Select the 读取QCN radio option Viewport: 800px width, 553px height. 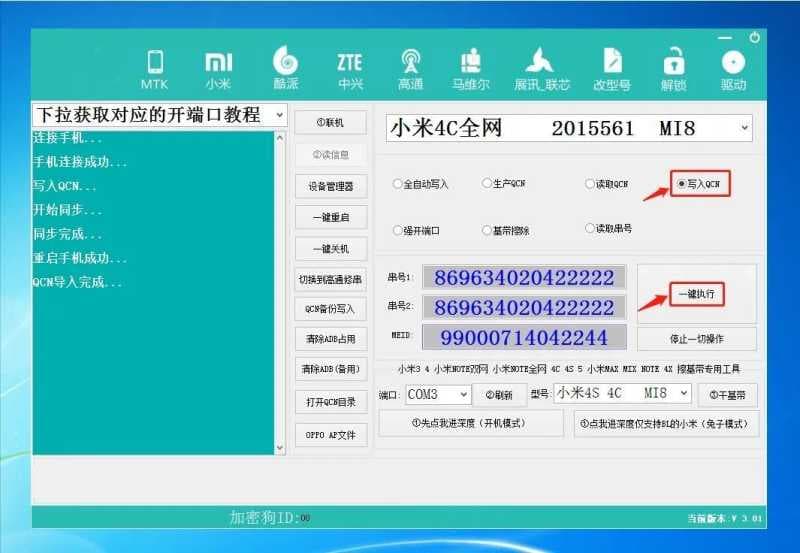607,184
